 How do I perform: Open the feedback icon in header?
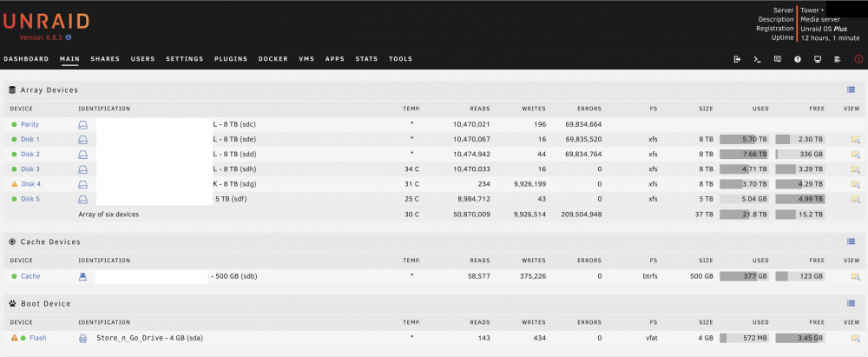[x=777, y=59]
